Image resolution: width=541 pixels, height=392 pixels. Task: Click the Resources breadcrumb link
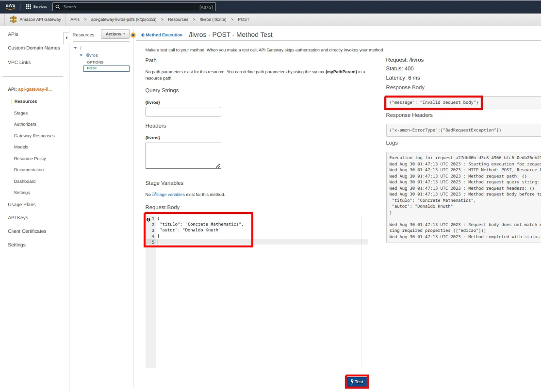tap(178, 19)
